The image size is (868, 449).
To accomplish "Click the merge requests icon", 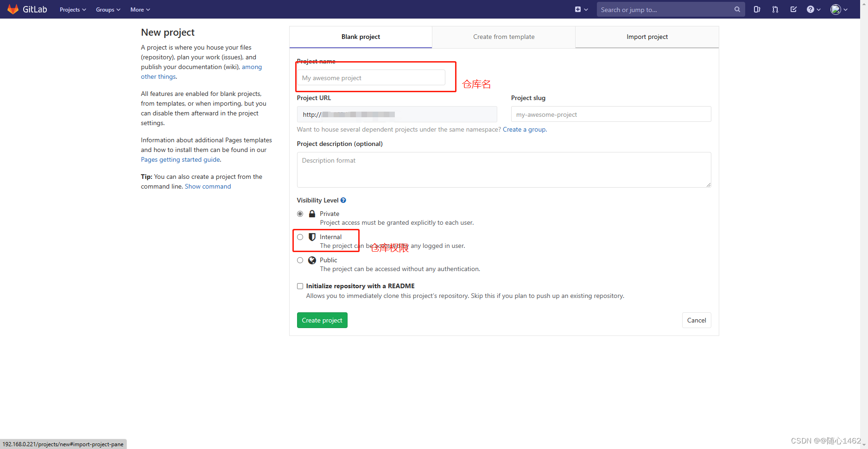I will pos(775,9).
